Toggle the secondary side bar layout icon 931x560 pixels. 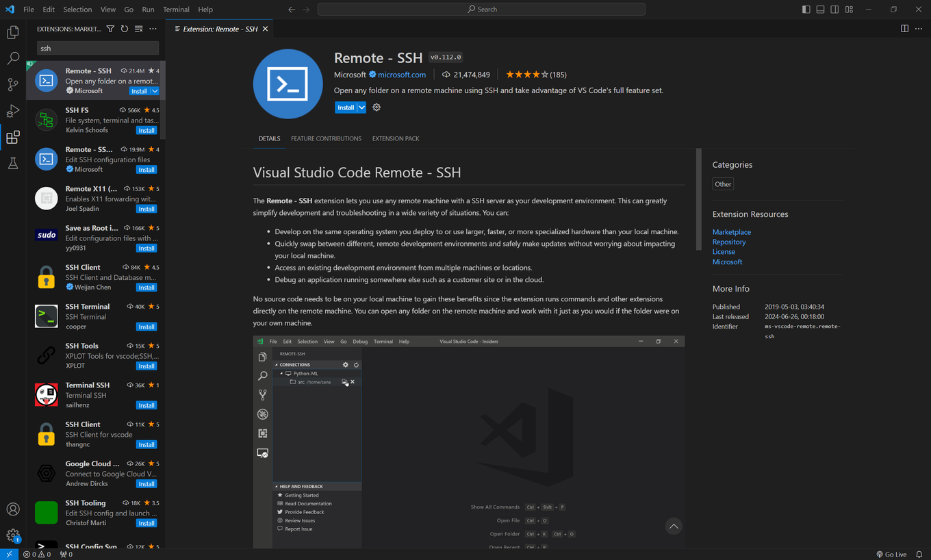(834, 10)
